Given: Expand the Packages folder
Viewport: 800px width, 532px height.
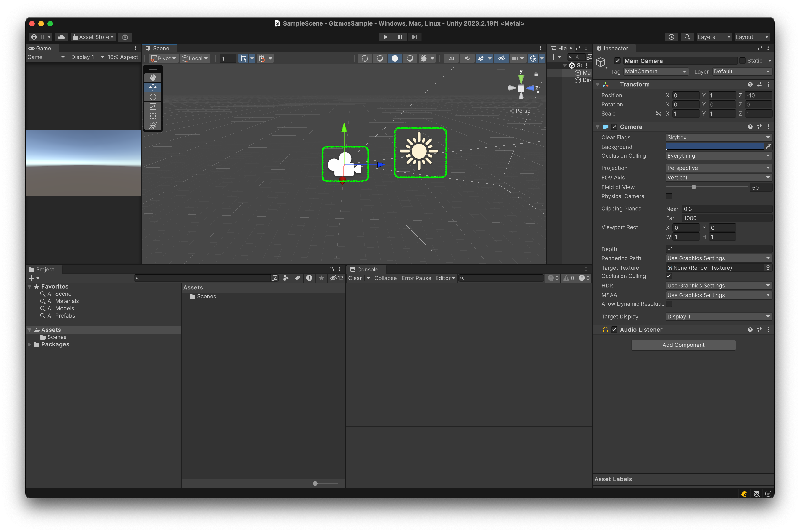Looking at the screenshot, I should 29,344.
